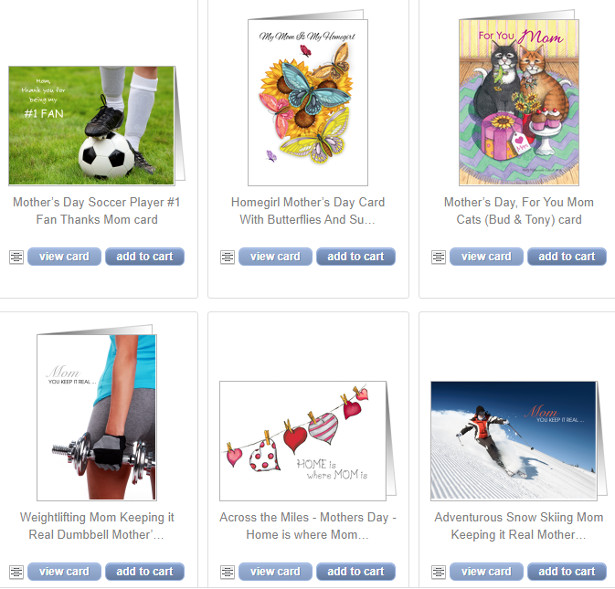
Task: Add Homegirl butterflies card to cart
Action: (356, 256)
